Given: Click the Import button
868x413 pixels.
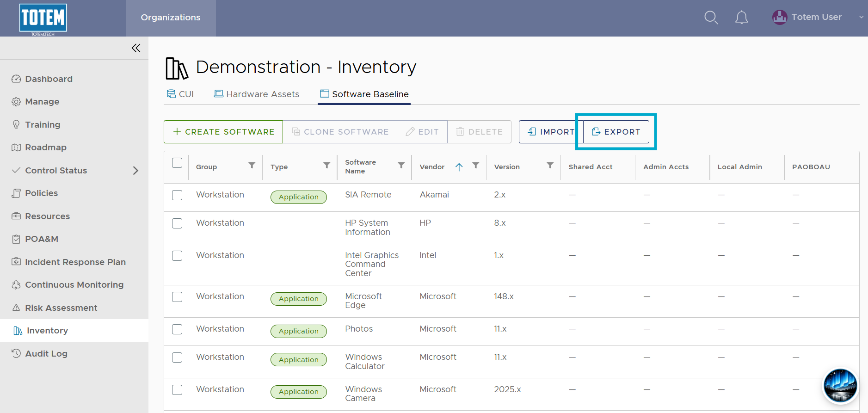Looking at the screenshot, I should [551, 132].
